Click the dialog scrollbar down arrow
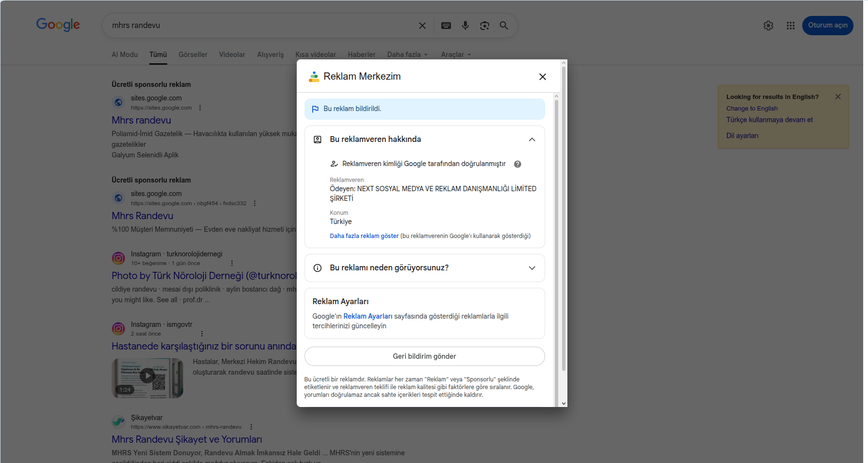 pos(564,403)
